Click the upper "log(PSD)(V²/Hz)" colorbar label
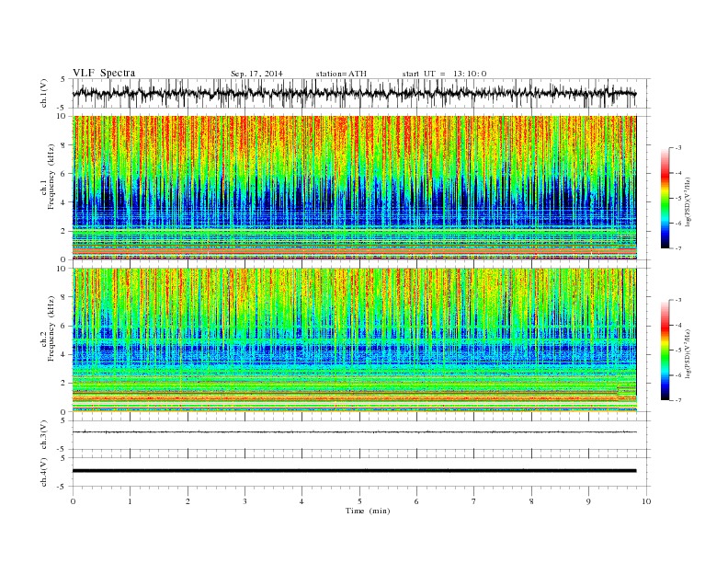Screen dimensions: 728x563 pyautogui.click(x=688, y=202)
